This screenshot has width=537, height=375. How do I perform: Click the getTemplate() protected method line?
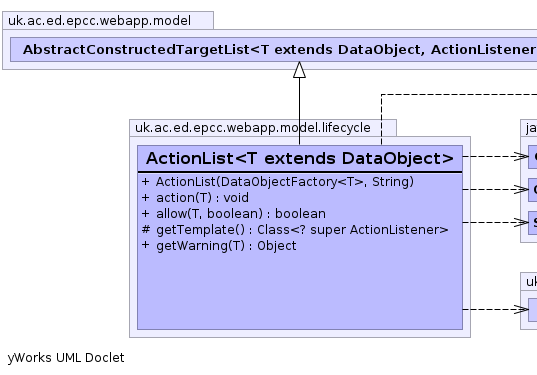[295, 230]
